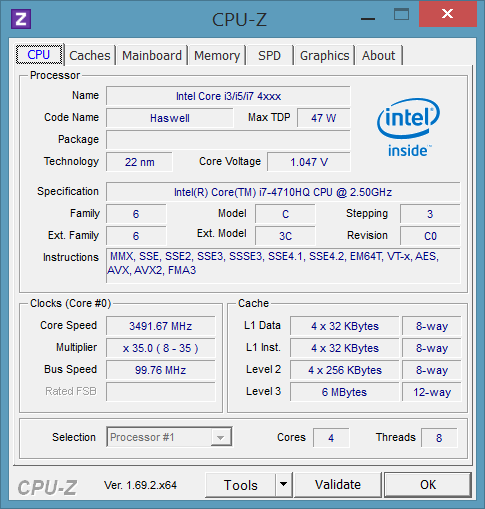Click the Technology value 22 nm
485x509 pixels.
tap(139, 162)
